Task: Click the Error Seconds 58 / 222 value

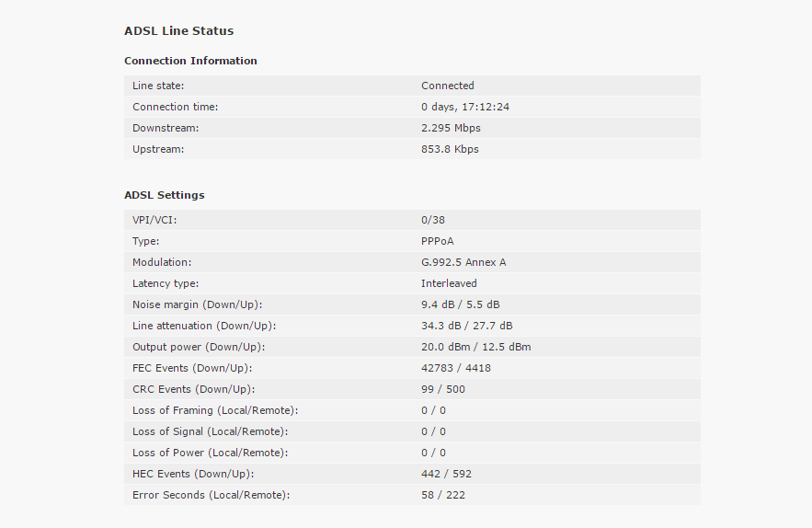Action: coord(442,496)
